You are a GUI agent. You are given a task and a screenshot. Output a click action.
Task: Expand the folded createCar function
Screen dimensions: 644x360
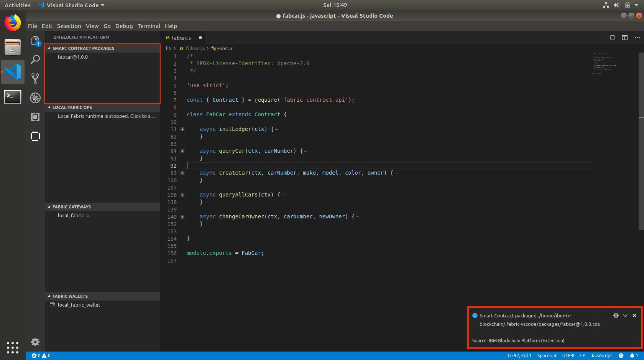(x=182, y=173)
